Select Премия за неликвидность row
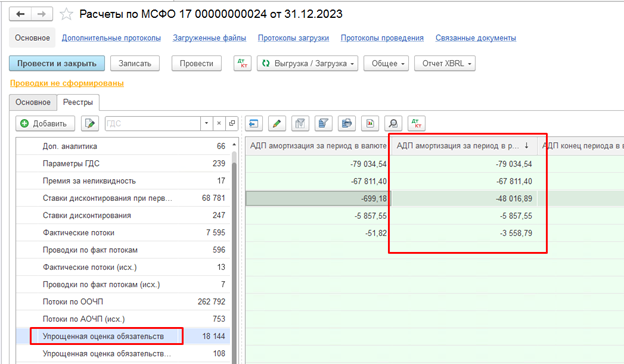Image resolution: width=624 pixels, height=364 pixels. (x=123, y=181)
